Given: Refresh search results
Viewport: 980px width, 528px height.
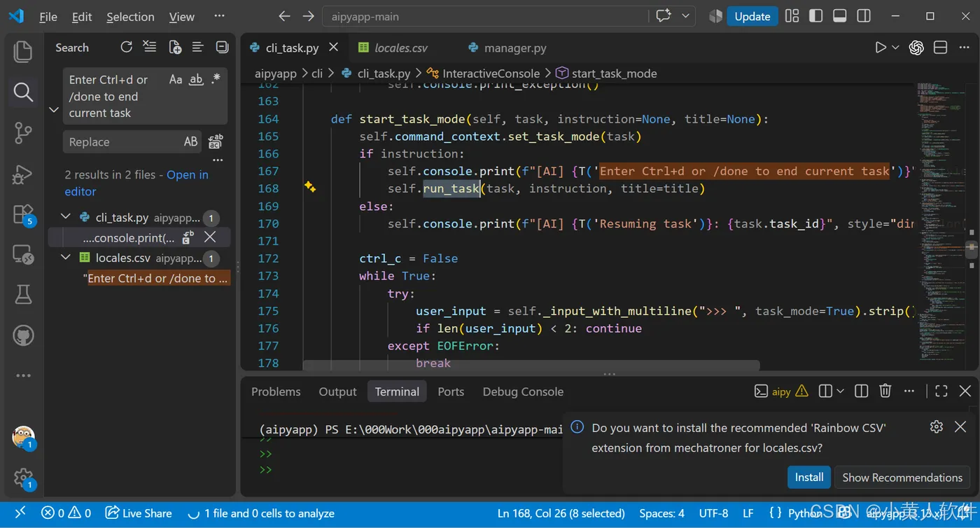Looking at the screenshot, I should click(126, 47).
